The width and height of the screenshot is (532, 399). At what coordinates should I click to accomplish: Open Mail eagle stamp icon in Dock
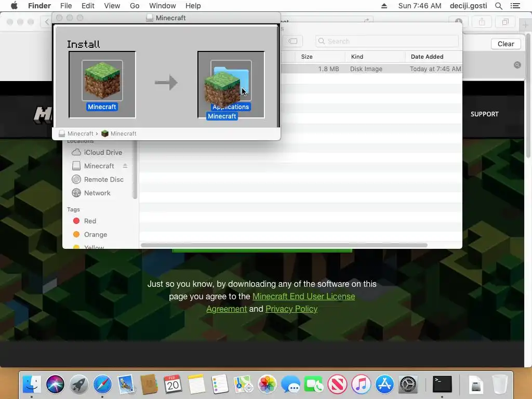click(x=126, y=384)
